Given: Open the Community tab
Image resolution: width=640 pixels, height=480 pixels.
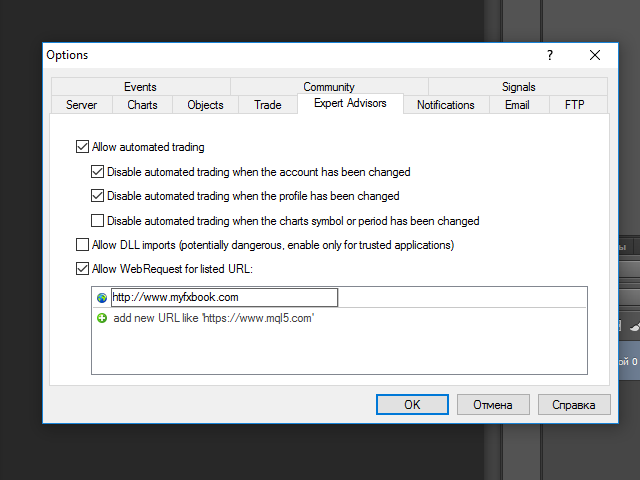Looking at the screenshot, I should (x=329, y=87).
